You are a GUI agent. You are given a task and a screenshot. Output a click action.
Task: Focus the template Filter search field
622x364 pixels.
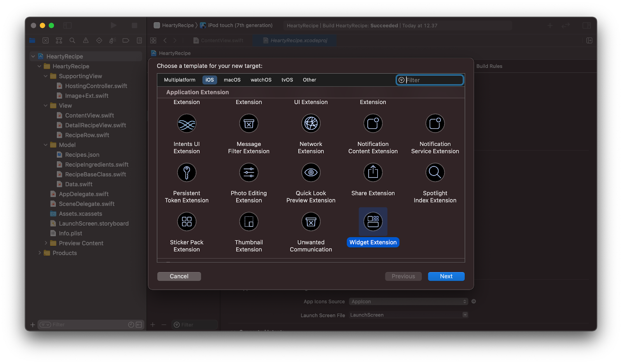click(x=430, y=80)
